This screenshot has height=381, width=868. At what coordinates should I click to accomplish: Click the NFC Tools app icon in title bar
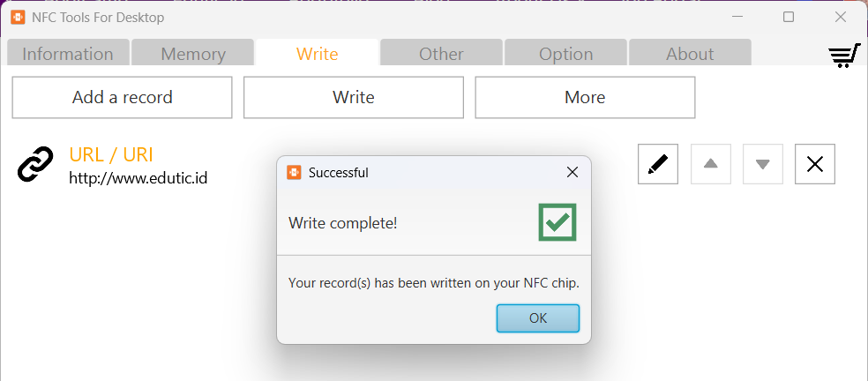click(x=18, y=17)
